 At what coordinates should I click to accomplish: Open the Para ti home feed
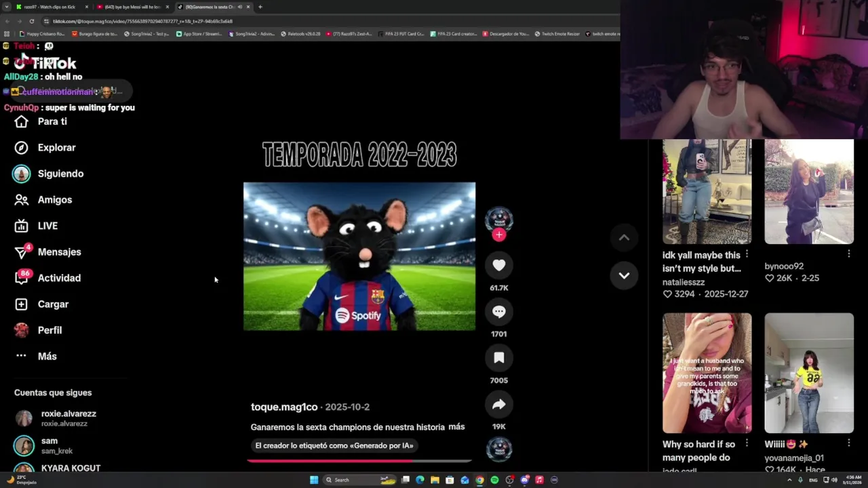coord(41,121)
